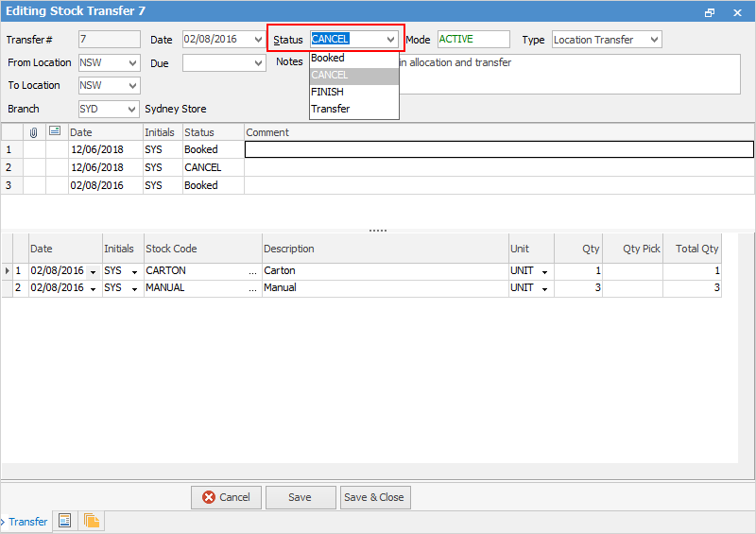Click the note card column header icon
The height and width of the screenshot is (534, 756).
point(56,132)
